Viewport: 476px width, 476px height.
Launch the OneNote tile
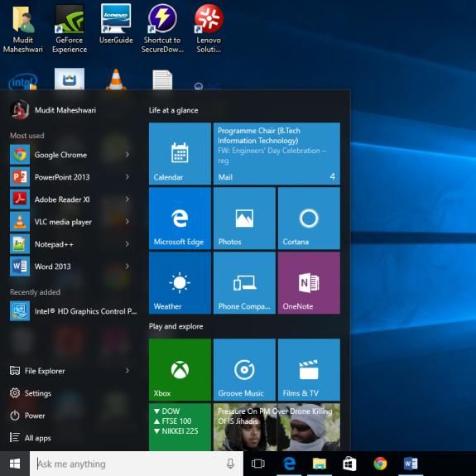click(x=309, y=283)
